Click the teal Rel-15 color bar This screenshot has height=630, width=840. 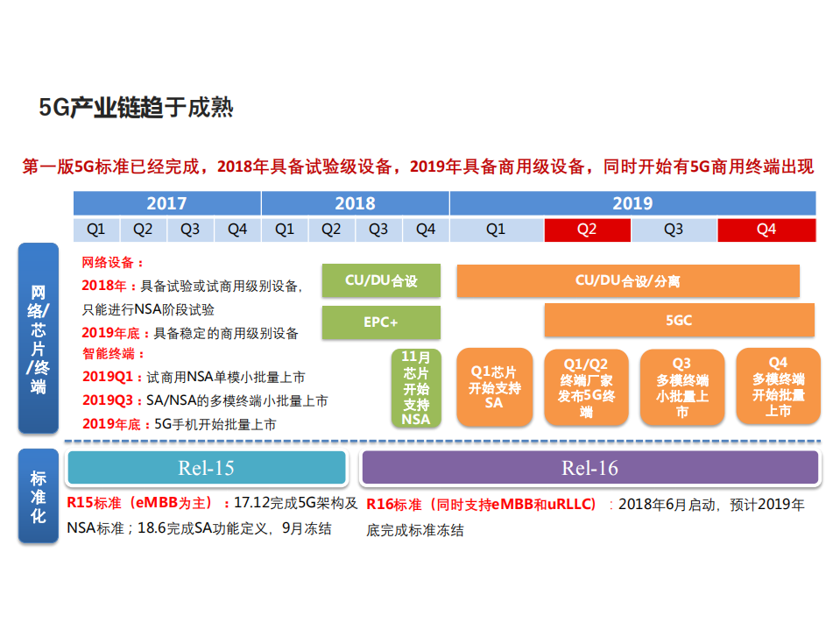(x=207, y=468)
